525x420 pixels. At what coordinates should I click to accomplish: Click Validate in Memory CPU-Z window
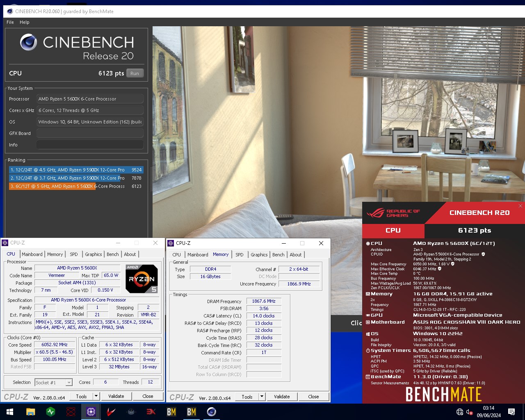pos(282,397)
